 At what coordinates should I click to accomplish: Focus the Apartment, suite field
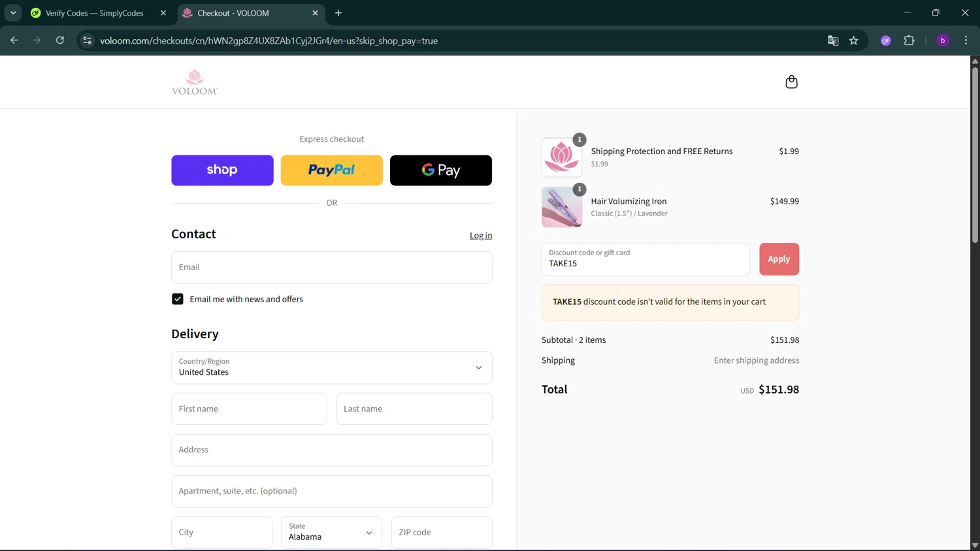tap(332, 491)
